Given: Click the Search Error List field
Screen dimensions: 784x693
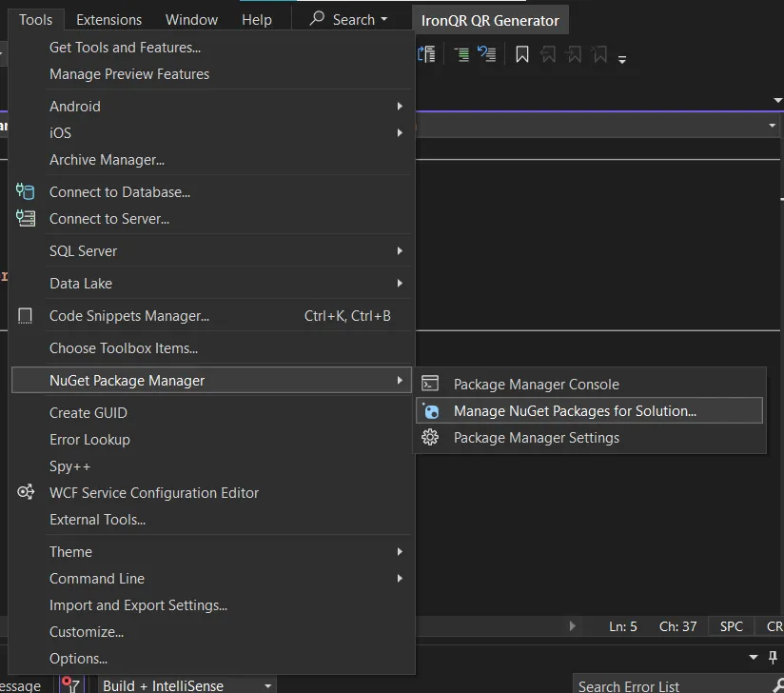Looking at the screenshot, I should point(666,685).
